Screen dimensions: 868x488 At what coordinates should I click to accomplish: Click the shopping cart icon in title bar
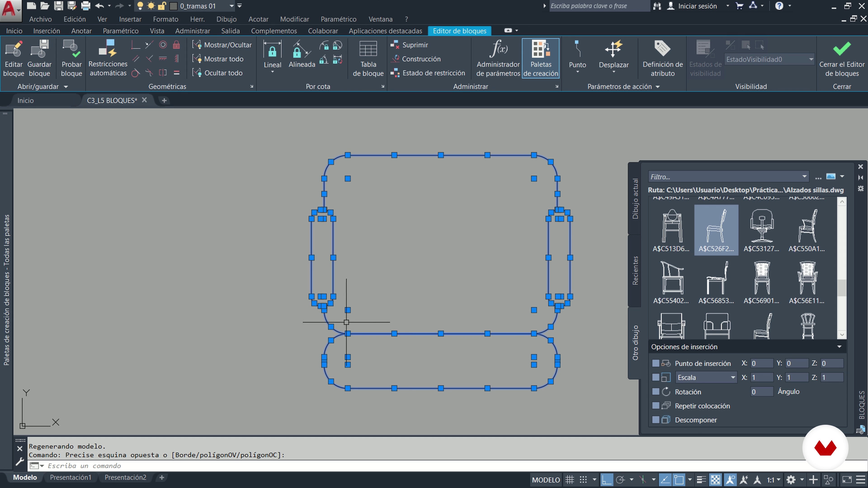(x=740, y=6)
